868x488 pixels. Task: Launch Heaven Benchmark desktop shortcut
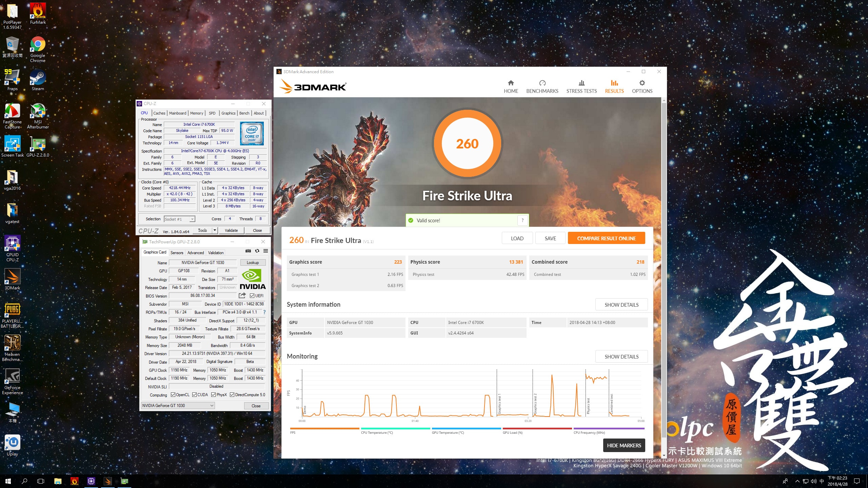click(x=13, y=348)
